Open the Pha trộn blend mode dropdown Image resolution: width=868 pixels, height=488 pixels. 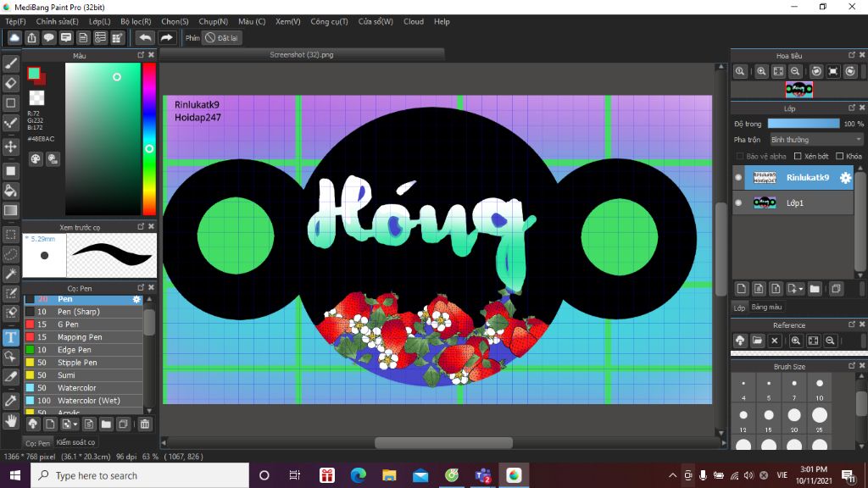click(816, 140)
